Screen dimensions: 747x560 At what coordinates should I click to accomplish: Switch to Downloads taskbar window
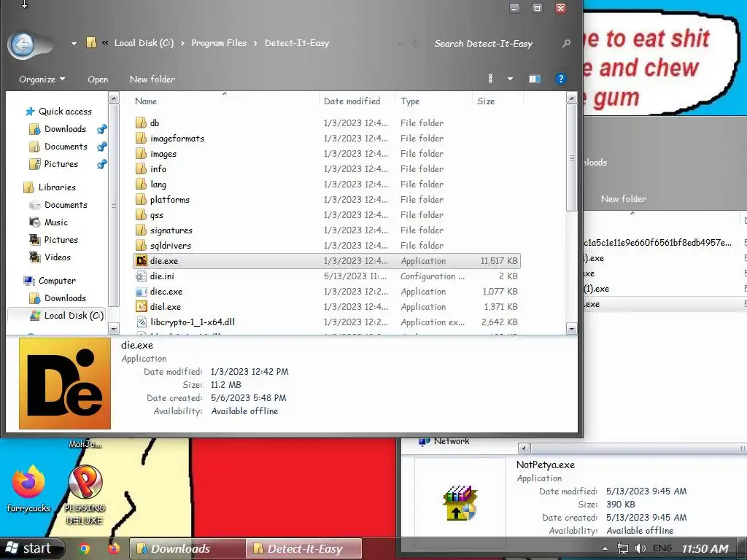click(187, 548)
